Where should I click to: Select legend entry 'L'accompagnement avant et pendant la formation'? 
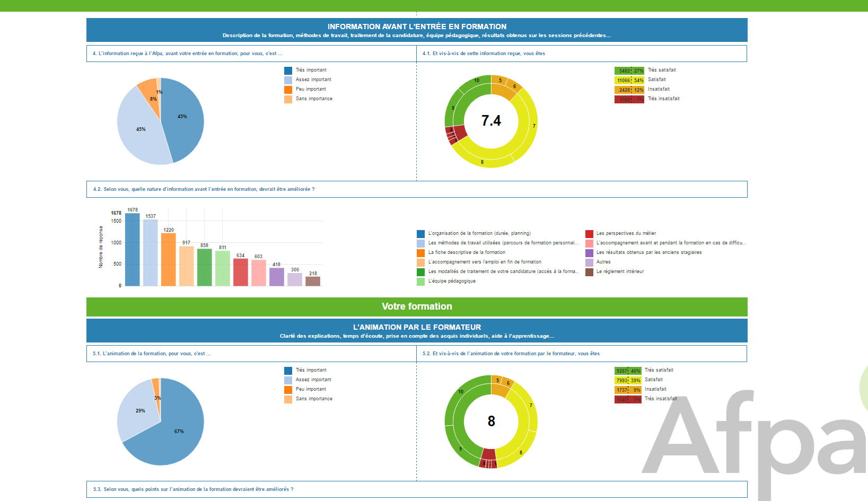click(x=666, y=243)
